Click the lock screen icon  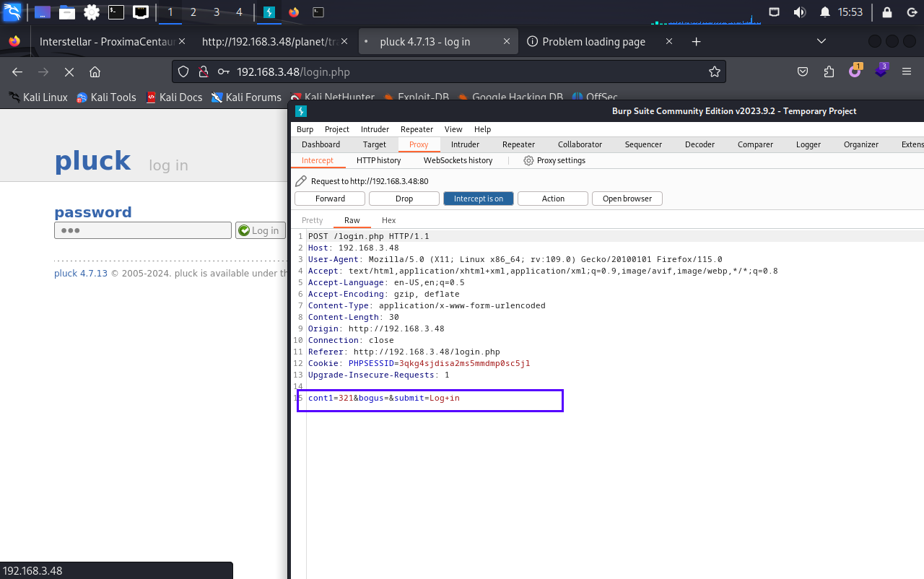(x=887, y=12)
